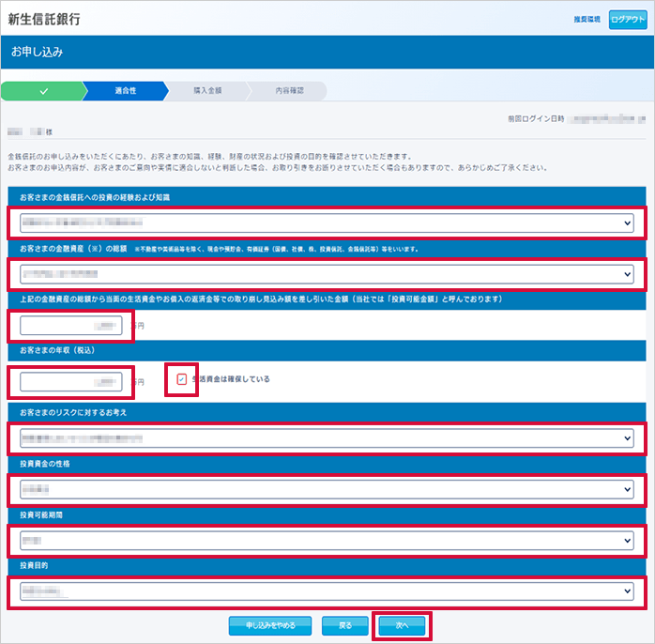
Task: Open the 投資可能期間 dropdown
Action: pyautogui.click(x=327, y=542)
